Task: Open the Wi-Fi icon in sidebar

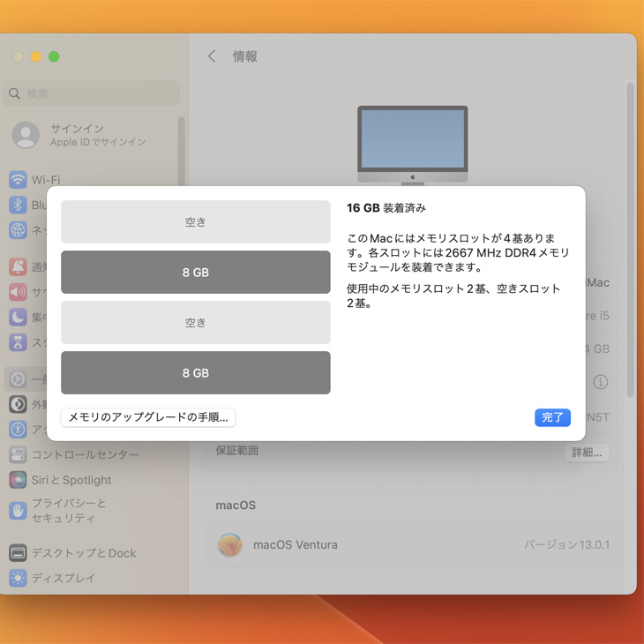Action: pyautogui.click(x=18, y=179)
